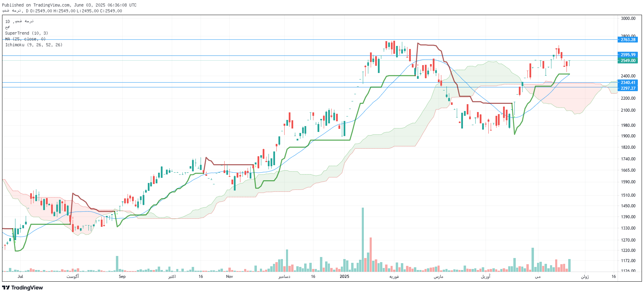
Task: Click the 2025 label on time axis
Action: tap(344, 277)
